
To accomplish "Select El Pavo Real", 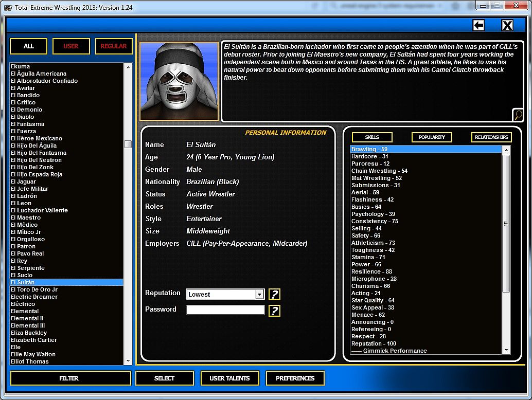I will tap(66, 253).
